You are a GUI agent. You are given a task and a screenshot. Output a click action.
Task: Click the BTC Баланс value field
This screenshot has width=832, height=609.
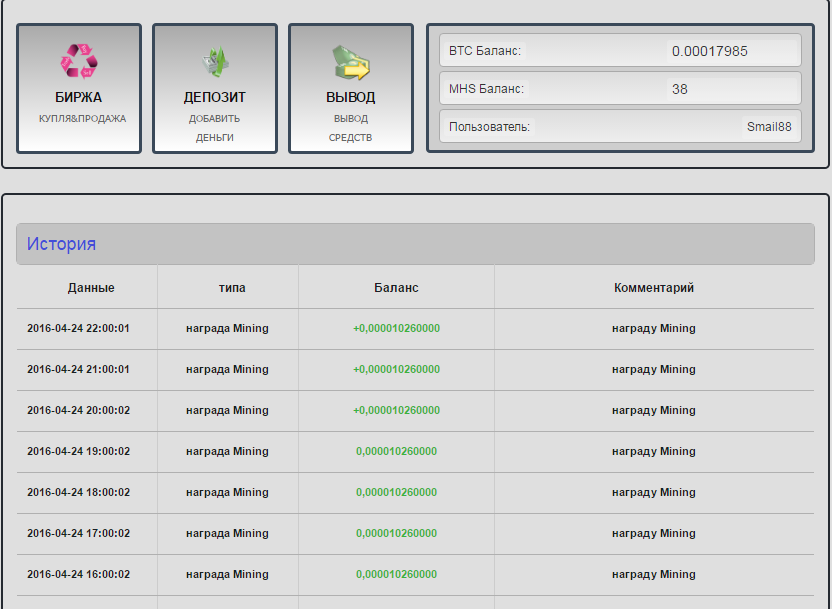(x=709, y=51)
